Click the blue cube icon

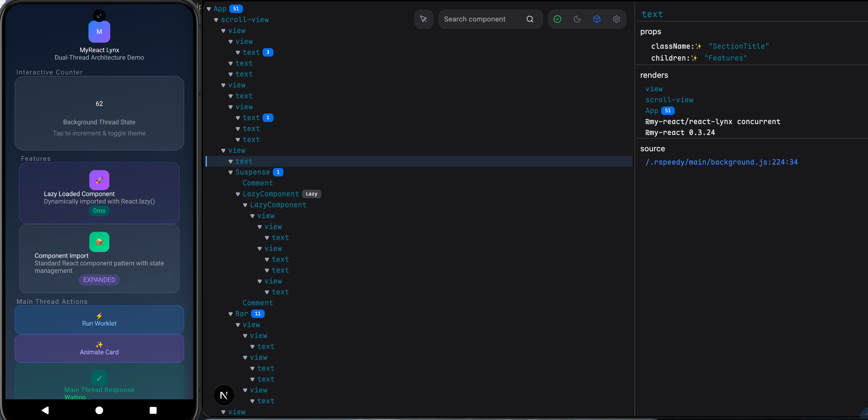(x=596, y=19)
